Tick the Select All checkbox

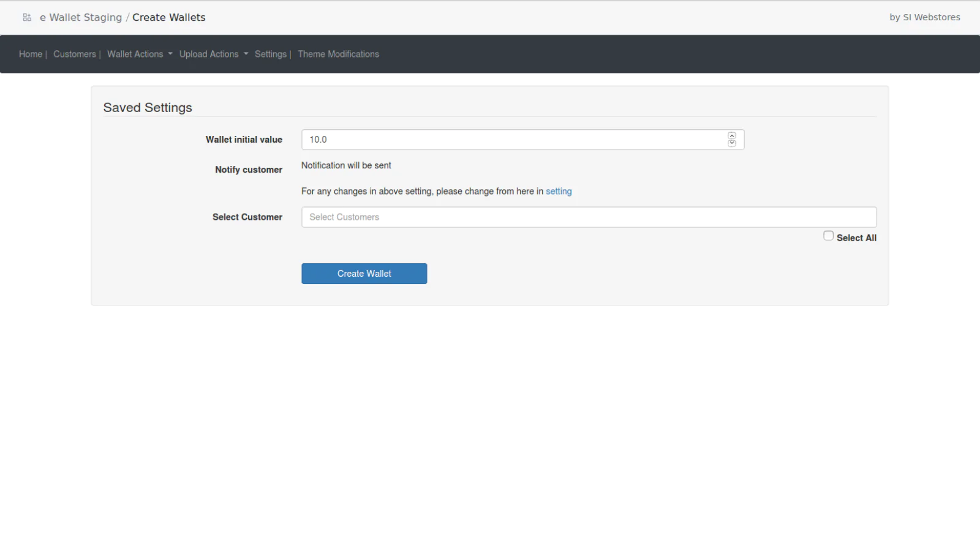(x=828, y=236)
